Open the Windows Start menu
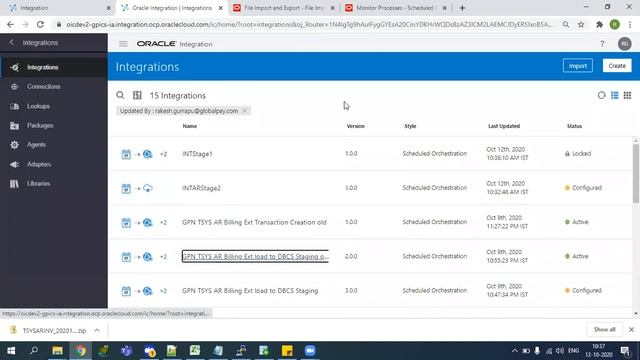The height and width of the screenshot is (360, 640). tap(11, 351)
